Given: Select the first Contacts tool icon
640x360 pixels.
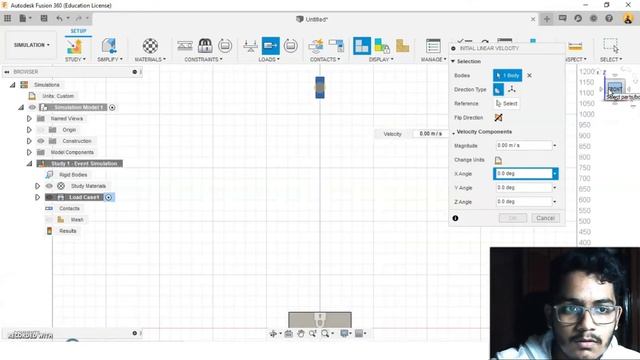Looking at the screenshot, I should point(316,46).
